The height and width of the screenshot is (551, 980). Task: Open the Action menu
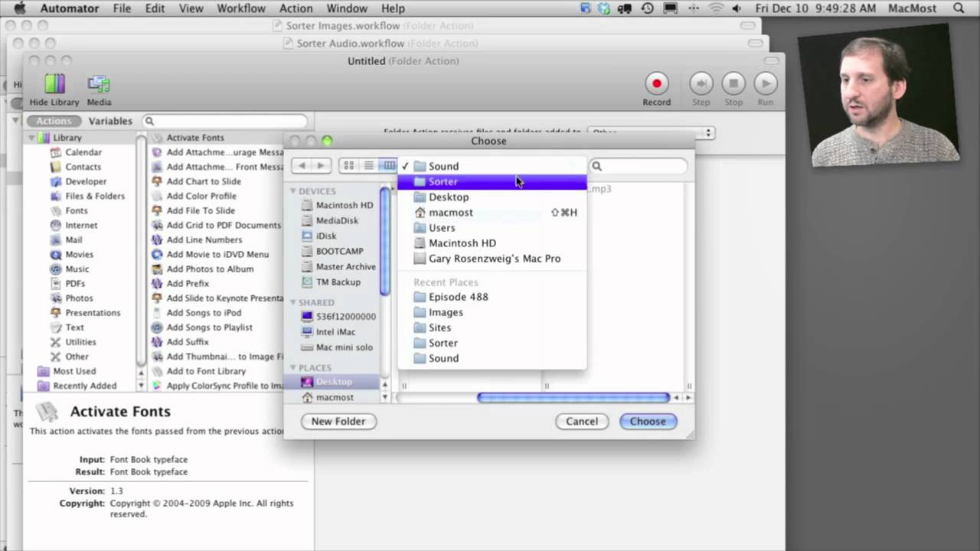pyautogui.click(x=296, y=8)
